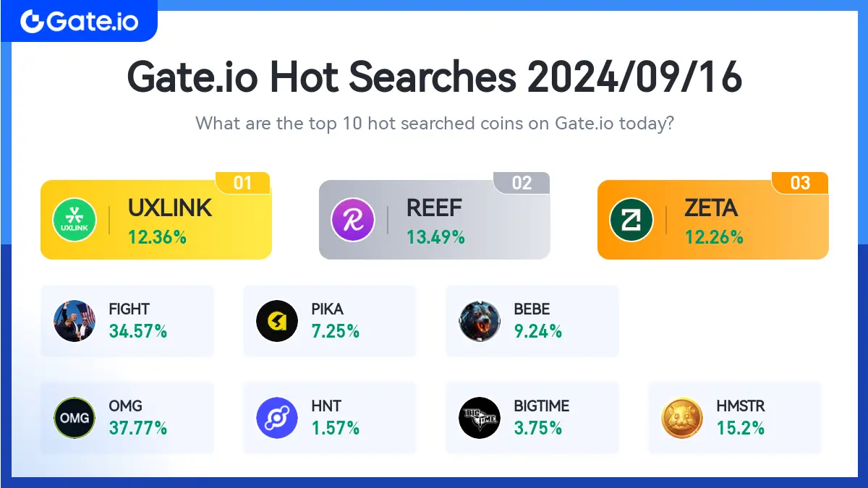Viewport: 868px width, 488px height.
Task: Select the BIGTIME coin icon
Action: (x=480, y=418)
